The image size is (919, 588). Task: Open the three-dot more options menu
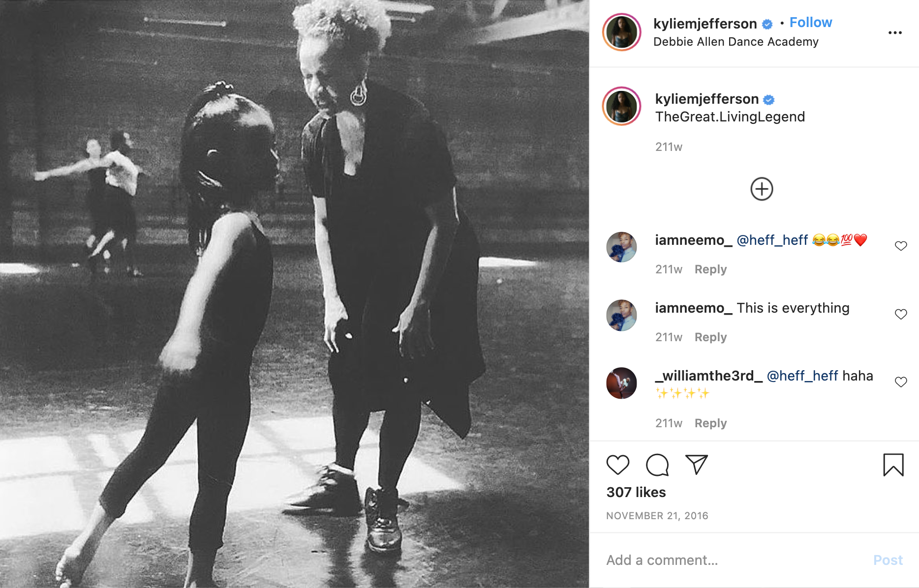(895, 32)
